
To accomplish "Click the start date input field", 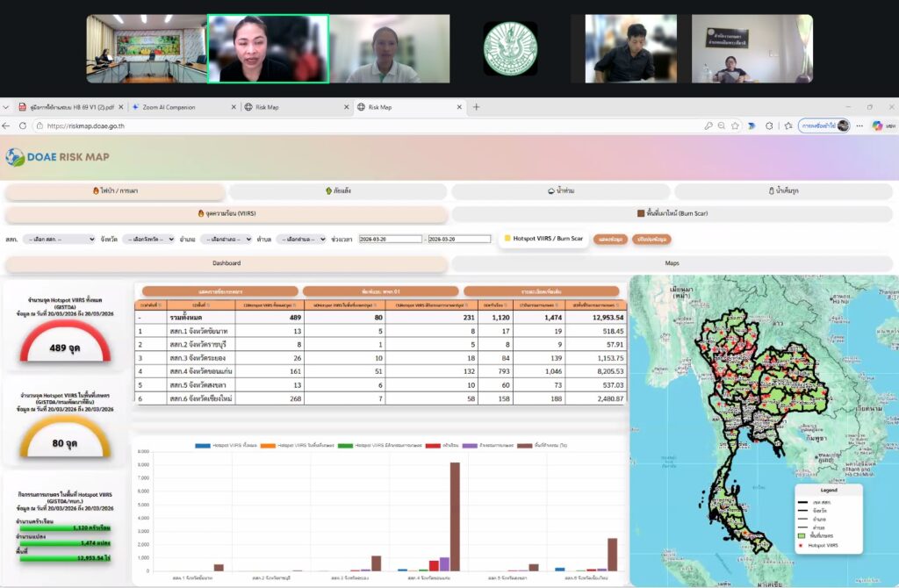I will click(x=390, y=239).
